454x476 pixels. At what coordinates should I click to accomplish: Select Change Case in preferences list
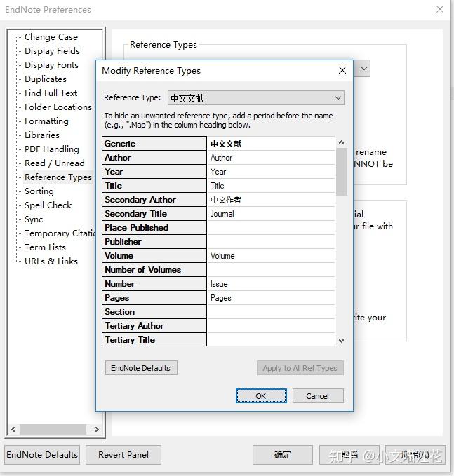click(x=51, y=37)
